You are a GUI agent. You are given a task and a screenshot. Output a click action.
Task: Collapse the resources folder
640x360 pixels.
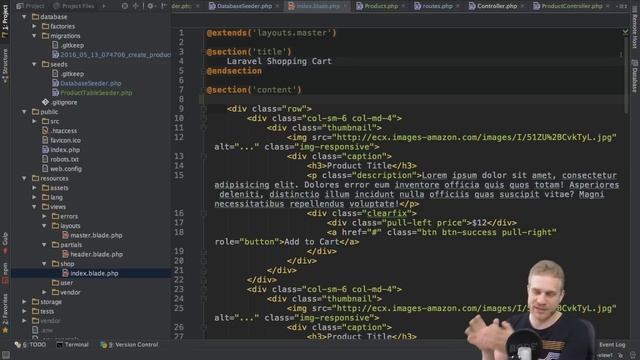click(x=24, y=178)
